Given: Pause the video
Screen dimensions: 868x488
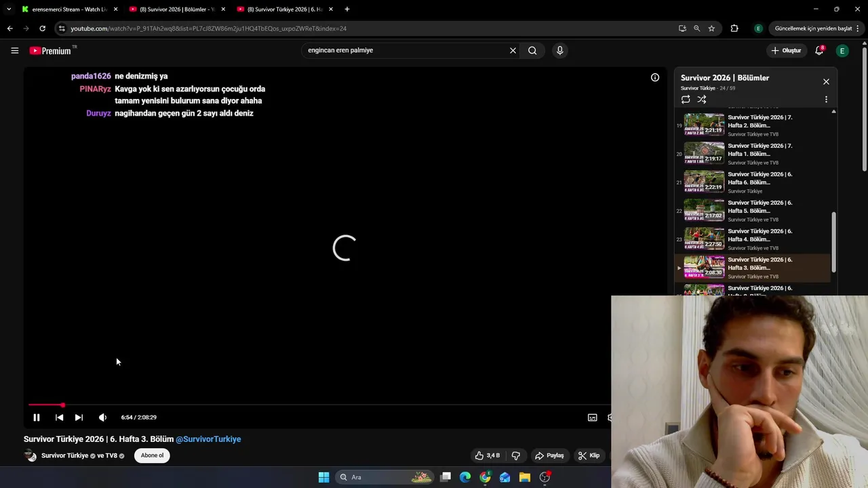Looking at the screenshot, I should click(37, 418).
